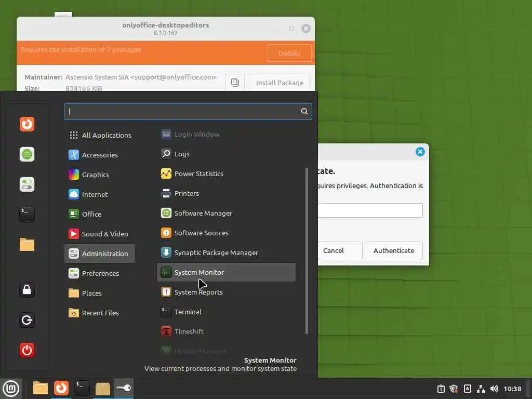This screenshot has width=532, height=399.
Task: Launch Synaptic Package Manager
Action: [226, 252]
